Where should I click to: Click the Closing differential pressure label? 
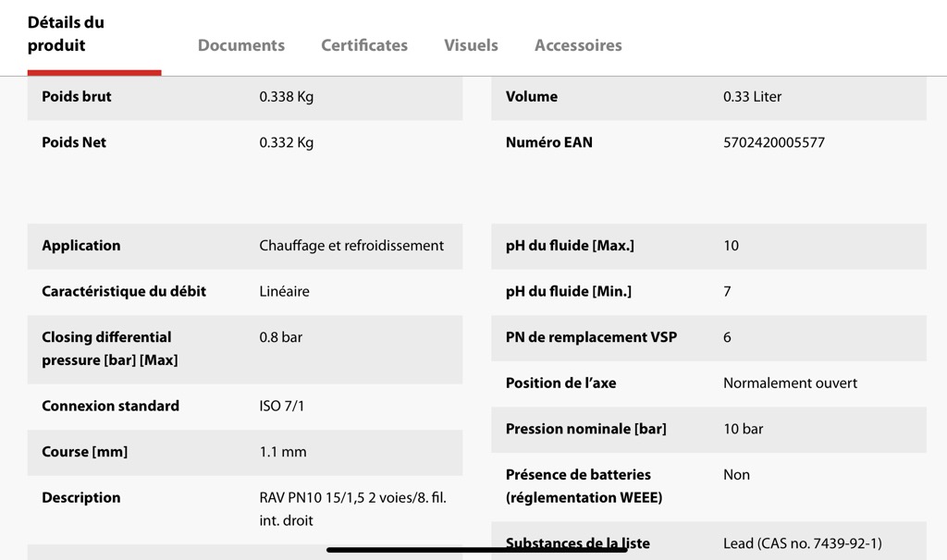(109, 348)
